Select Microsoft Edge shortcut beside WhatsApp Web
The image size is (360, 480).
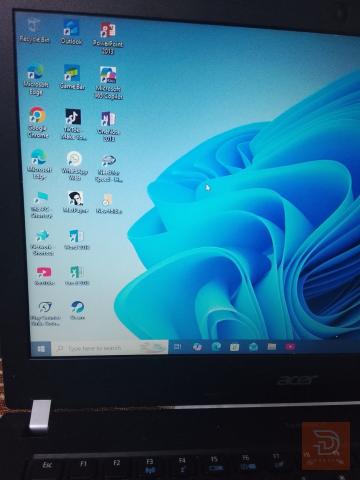point(39,164)
